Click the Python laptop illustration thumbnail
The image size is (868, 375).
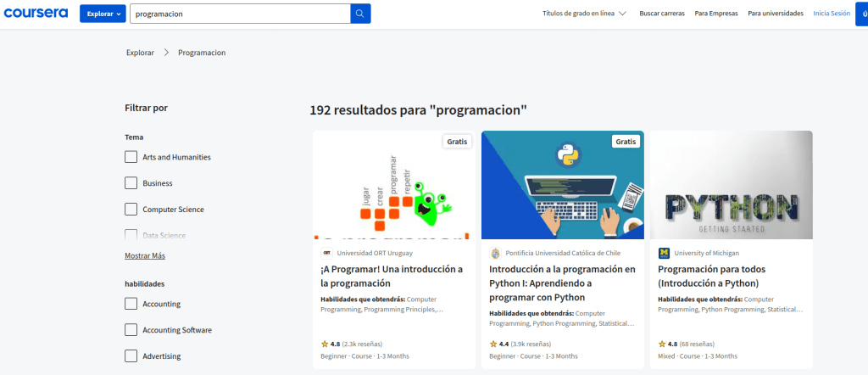coord(563,185)
